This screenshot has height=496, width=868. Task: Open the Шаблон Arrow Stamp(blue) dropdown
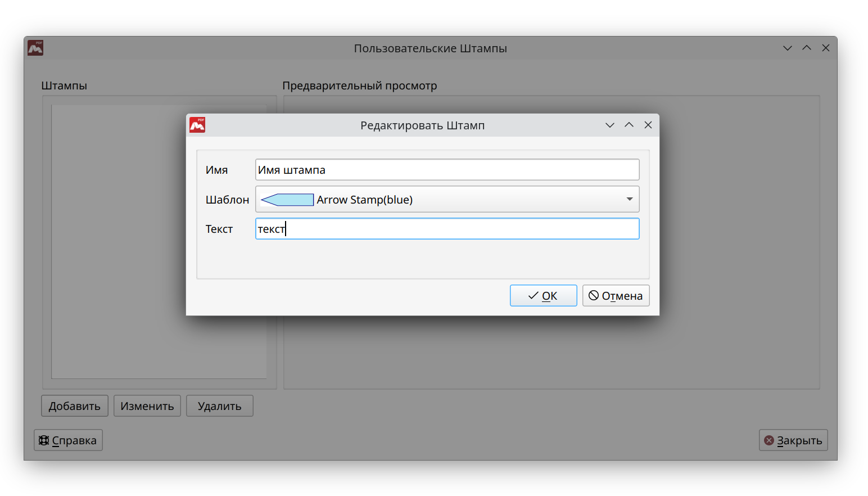[447, 199]
